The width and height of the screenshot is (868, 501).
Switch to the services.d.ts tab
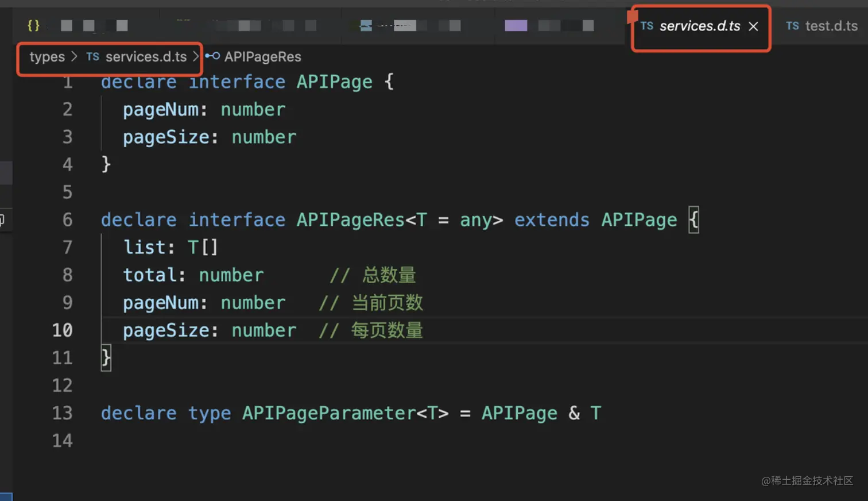pyautogui.click(x=700, y=26)
